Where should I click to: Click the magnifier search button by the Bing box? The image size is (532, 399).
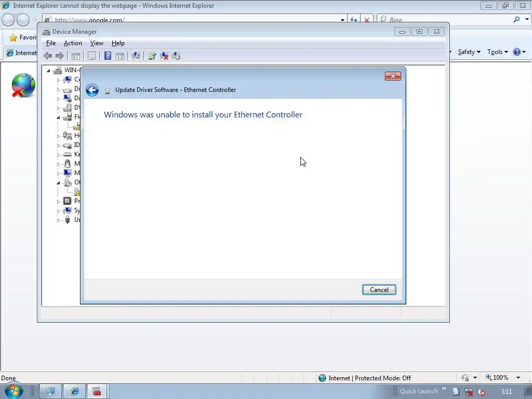point(516,20)
